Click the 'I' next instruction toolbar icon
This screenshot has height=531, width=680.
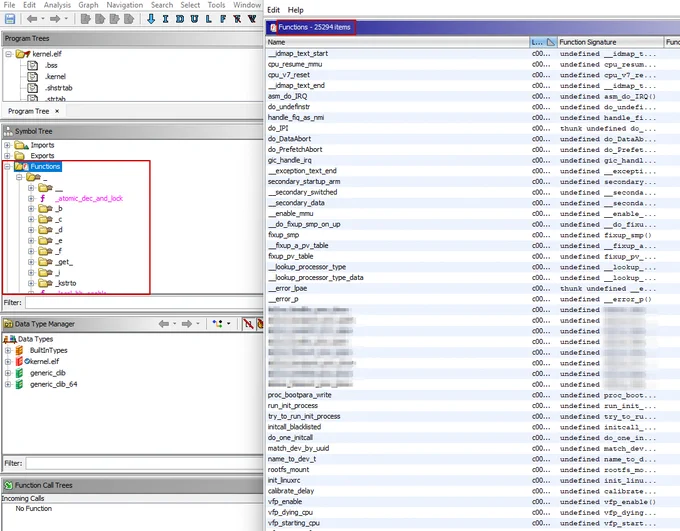tap(165, 19)
